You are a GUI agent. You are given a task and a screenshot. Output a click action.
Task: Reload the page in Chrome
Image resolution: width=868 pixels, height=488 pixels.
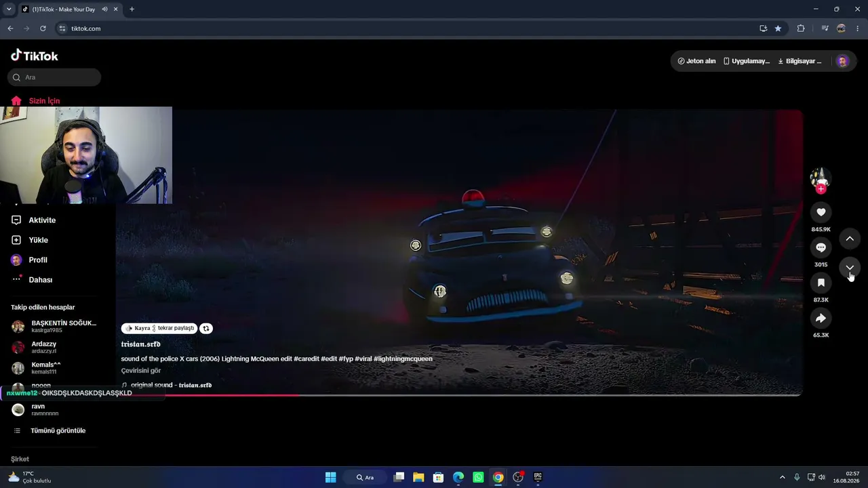pyautogui.click(x=43, y=28)
